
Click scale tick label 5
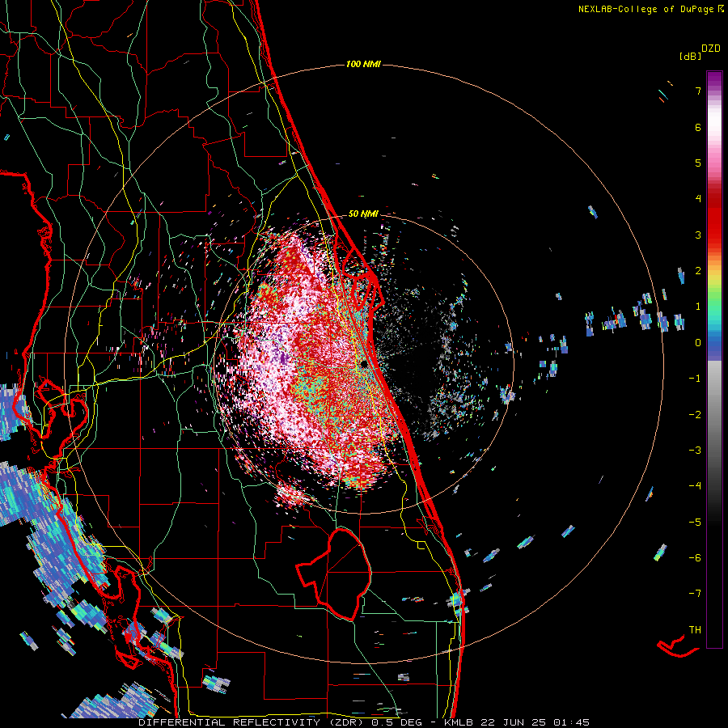pyautogui.click(x=698, y=163)
